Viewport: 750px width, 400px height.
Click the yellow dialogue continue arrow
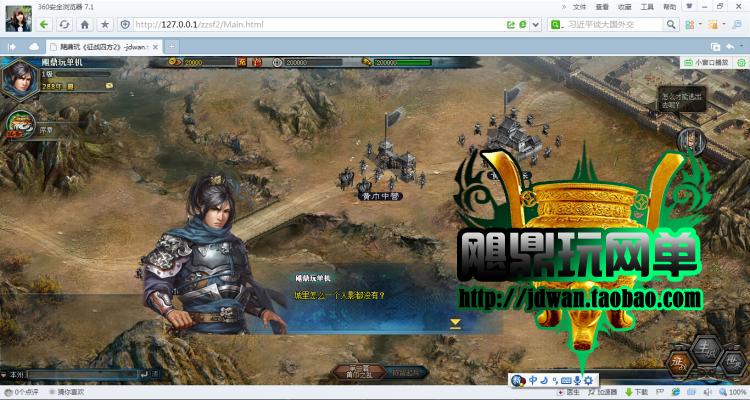click(455, 323)
